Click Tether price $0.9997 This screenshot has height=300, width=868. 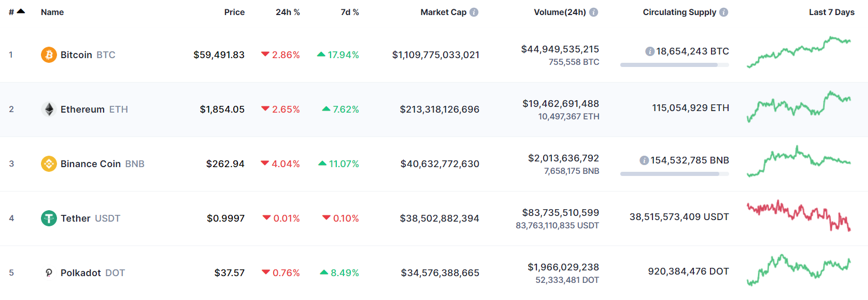[226, 218]
